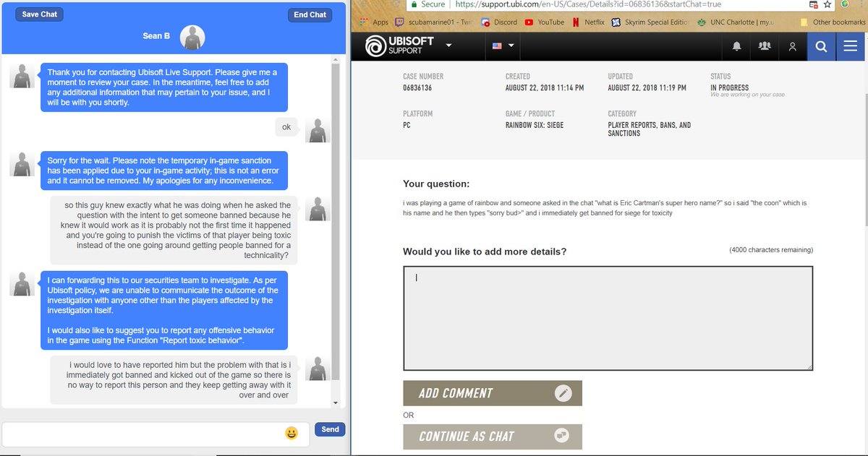Open the notifications bell
Viewport: 868px width, 456px height.
click(x=737, y=47)
